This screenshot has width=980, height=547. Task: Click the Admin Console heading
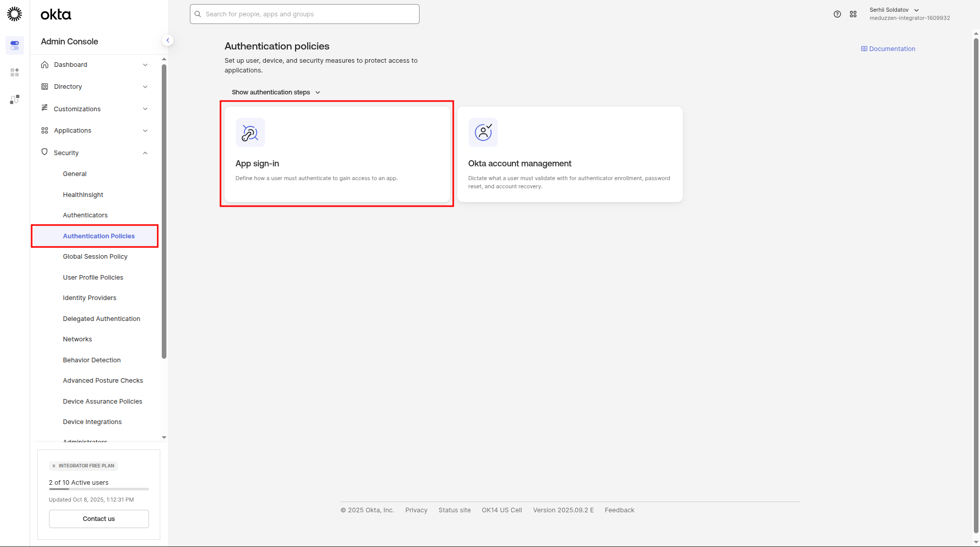[x=69, y=42]
